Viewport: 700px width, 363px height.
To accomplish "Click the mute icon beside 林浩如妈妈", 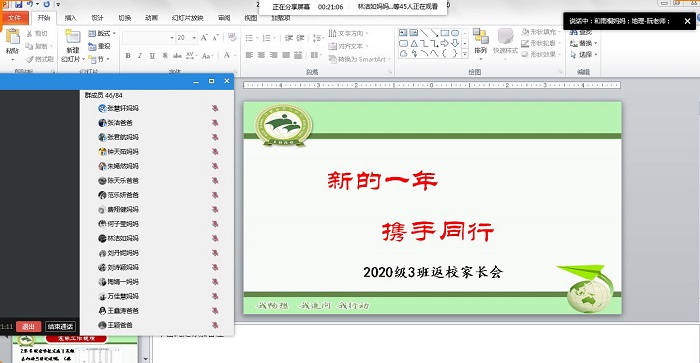I will [215, 238].
